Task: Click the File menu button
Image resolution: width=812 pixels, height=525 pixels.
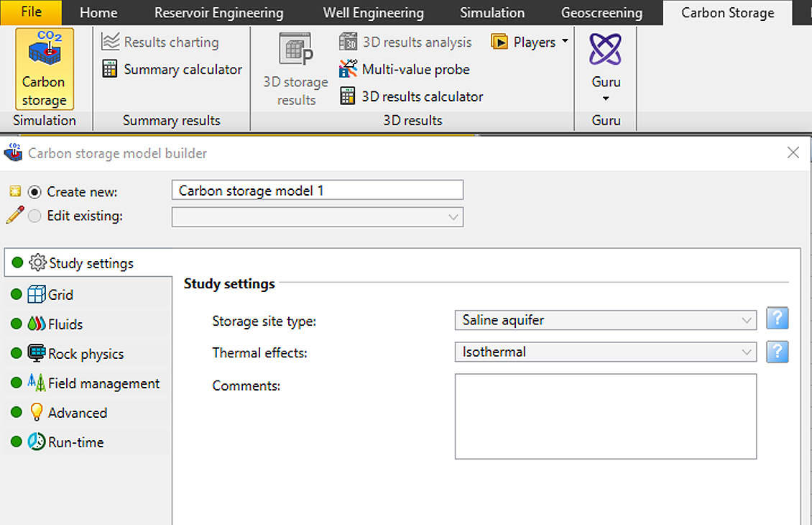Action: pyautogui.click(x=31, y=12)
